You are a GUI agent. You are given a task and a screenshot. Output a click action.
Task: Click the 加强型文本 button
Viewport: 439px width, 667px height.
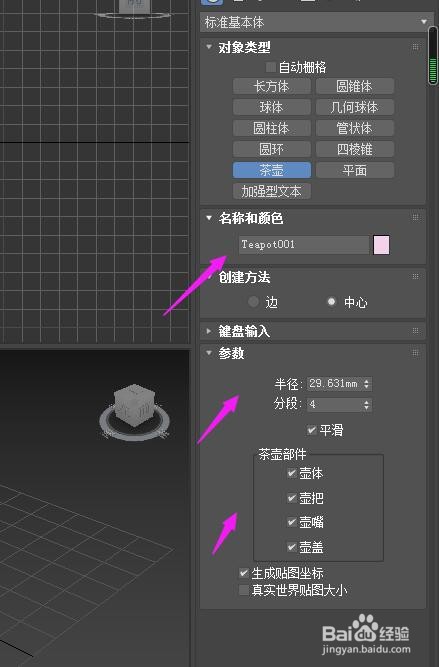[271, 191]
